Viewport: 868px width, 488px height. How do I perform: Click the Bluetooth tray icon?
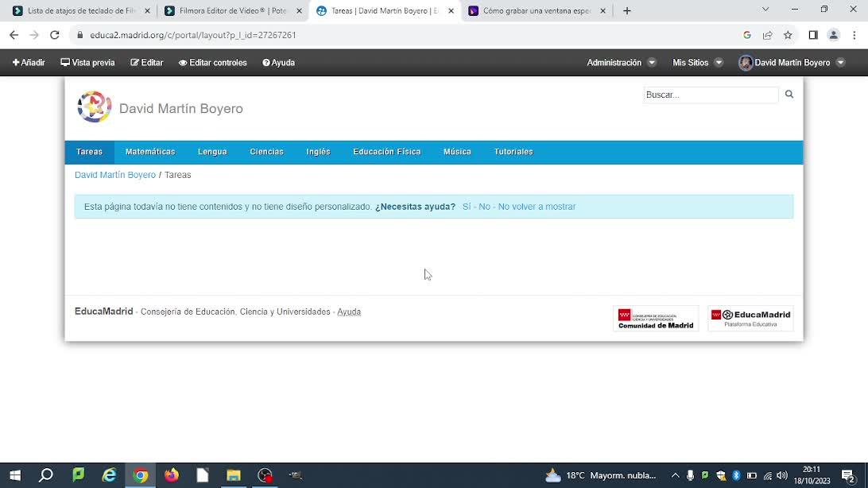coord(736,475)
